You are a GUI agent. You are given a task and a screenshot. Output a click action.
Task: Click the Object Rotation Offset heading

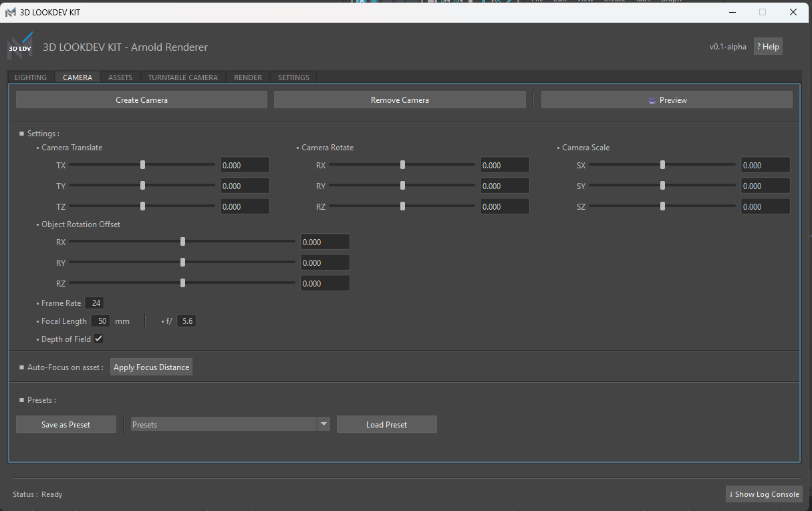(81, 224)
